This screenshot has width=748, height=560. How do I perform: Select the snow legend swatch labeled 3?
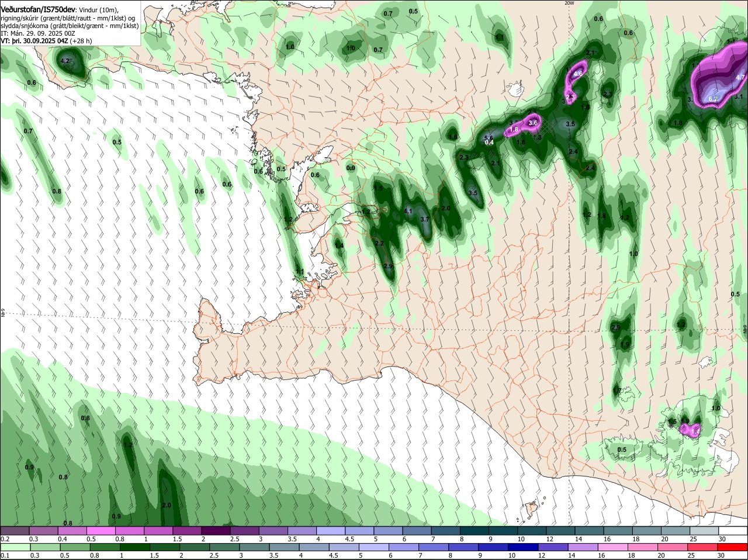(273, 530)
